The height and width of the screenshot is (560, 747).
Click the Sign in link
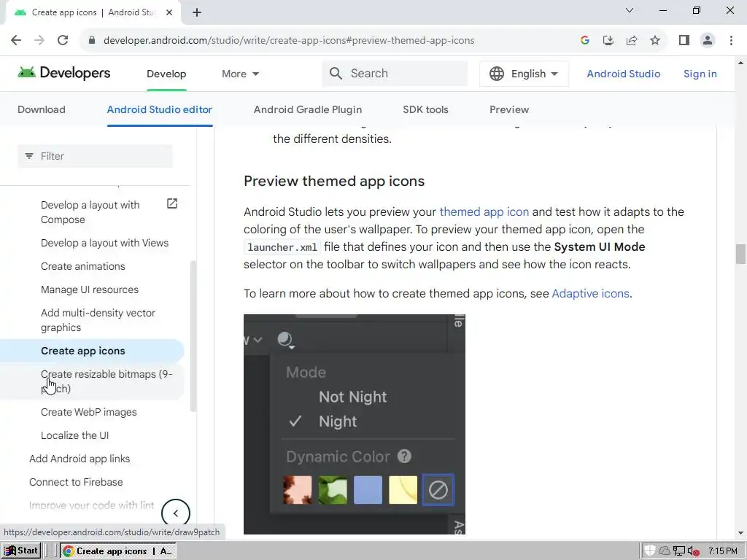point(700,74)
